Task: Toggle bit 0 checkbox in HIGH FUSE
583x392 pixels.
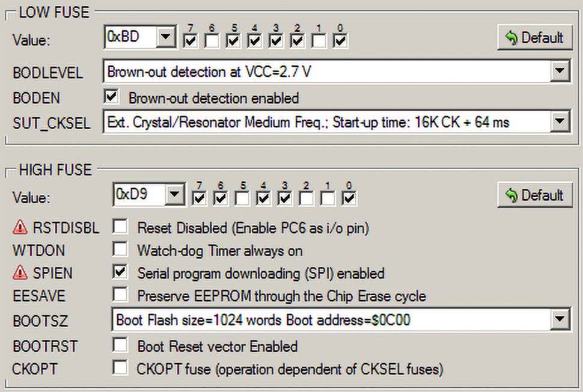Action: (x=350, y=198)
